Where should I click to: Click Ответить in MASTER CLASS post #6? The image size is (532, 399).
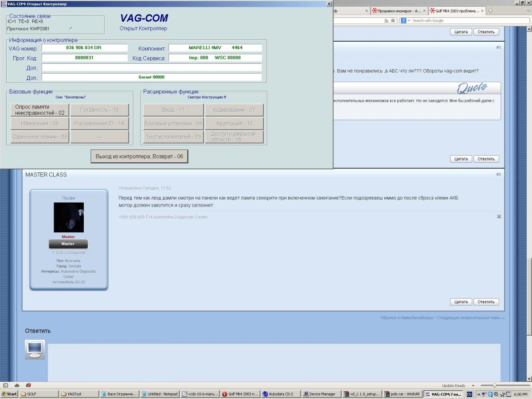486,302
